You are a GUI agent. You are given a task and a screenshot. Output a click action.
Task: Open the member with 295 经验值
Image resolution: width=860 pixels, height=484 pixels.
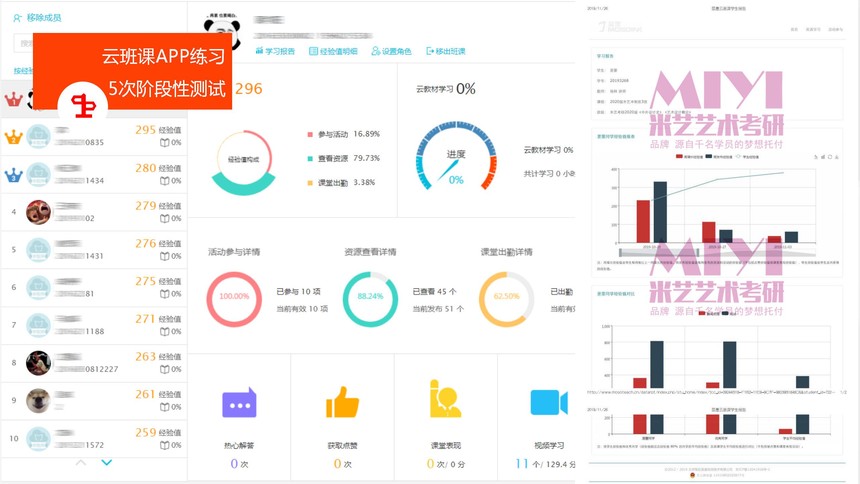[94, 136]
